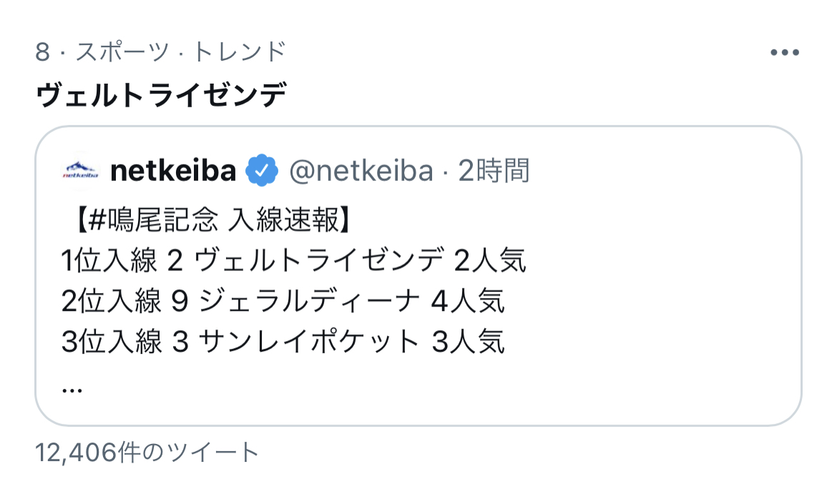
Task: Open the #鳴尾記念 hashtag
Action: point(153,222)
